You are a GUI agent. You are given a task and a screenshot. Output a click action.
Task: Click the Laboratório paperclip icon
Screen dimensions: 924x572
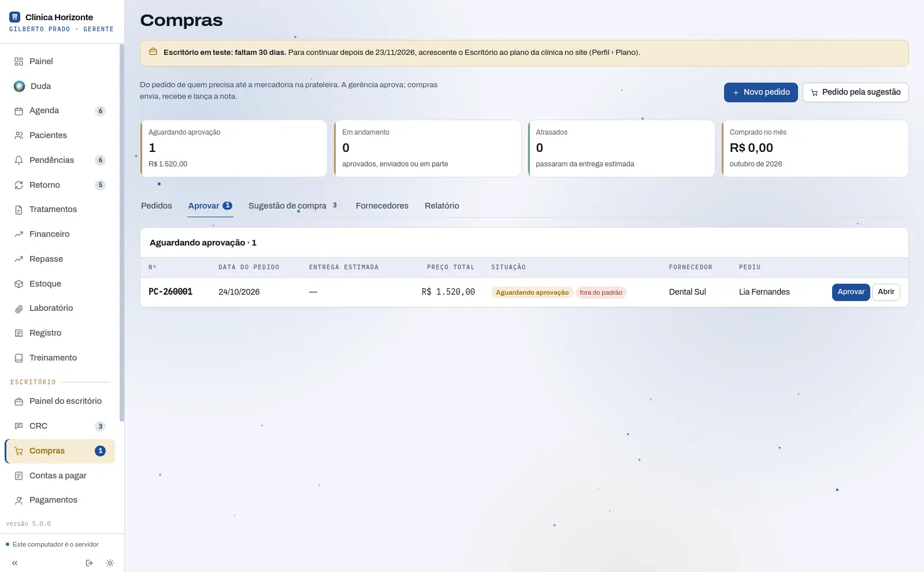click(x=18, y=309)
